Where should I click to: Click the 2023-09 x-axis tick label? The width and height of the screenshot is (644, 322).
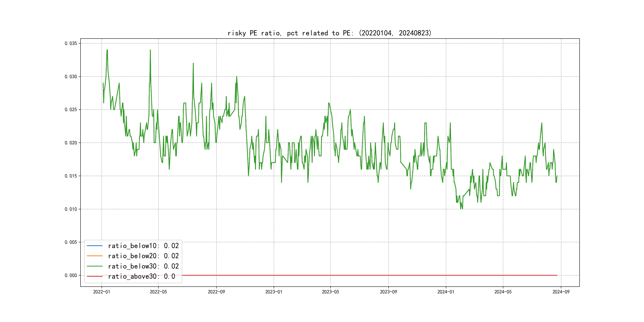click(388, 292)
